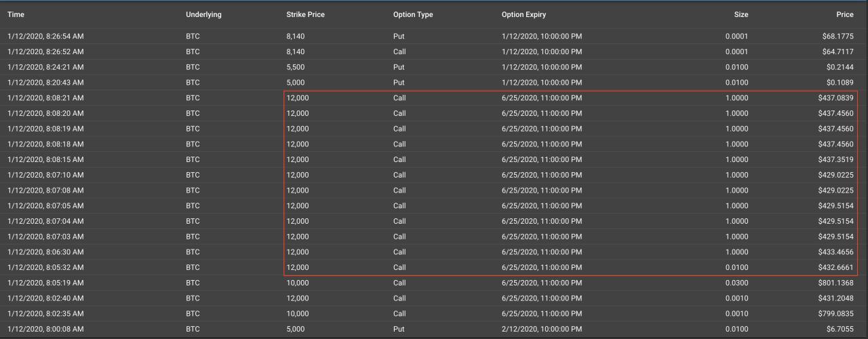Select BTC in the 8:20:43 AM row
Screen dimensions: 868x339
[193, 83]
